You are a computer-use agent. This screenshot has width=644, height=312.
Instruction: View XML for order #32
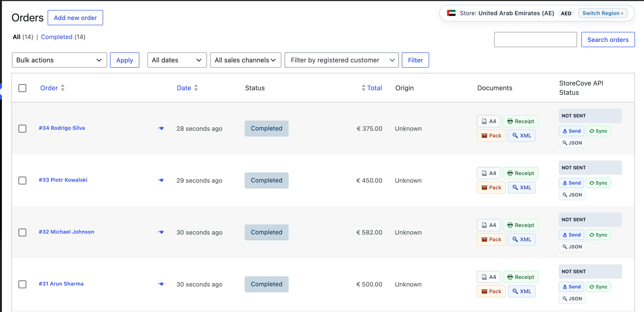pos(522,240)
